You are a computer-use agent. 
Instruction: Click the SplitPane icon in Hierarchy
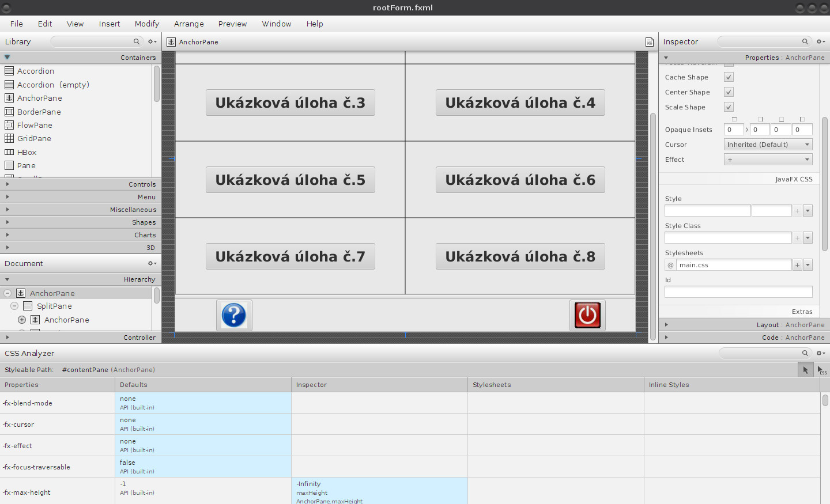tap(28, 306)
